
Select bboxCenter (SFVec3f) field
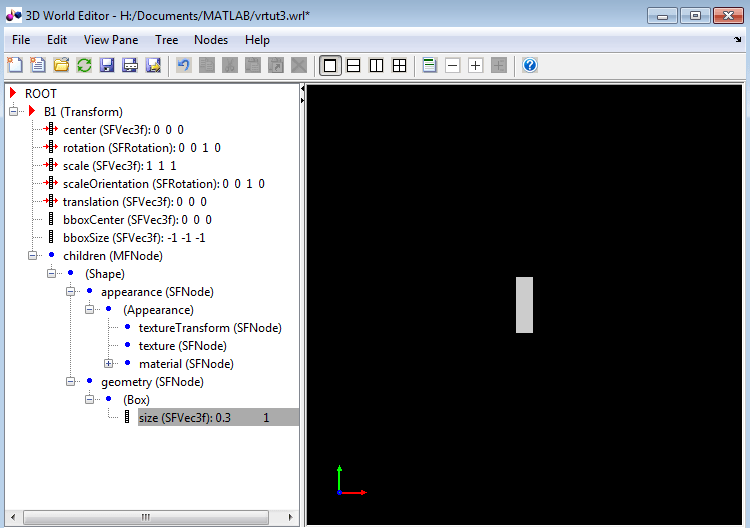pos(137,220)
